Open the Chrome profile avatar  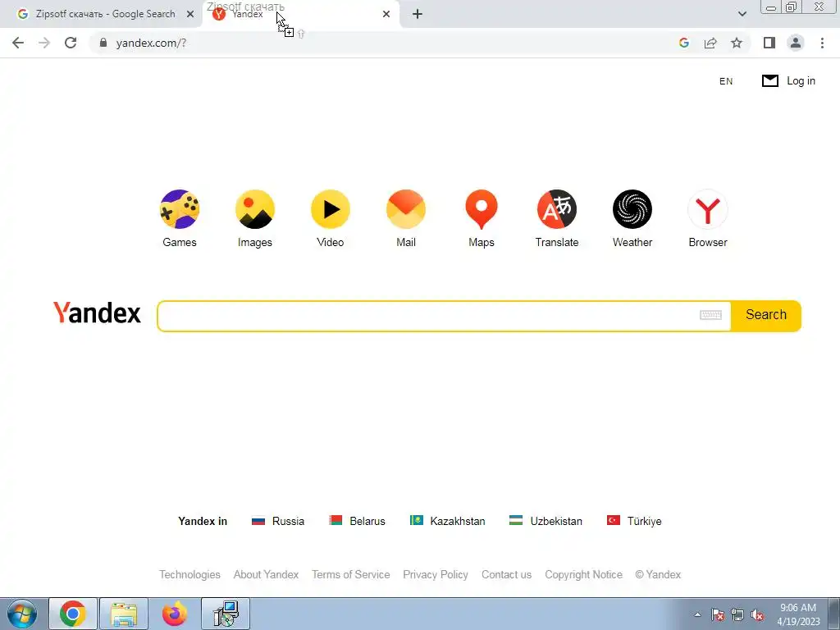coord(796,43)
